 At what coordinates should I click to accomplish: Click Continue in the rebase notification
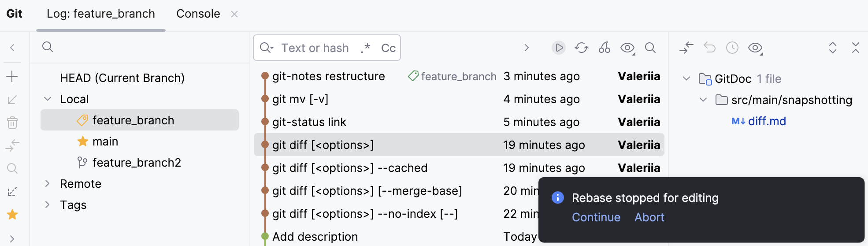pos(596,217)
